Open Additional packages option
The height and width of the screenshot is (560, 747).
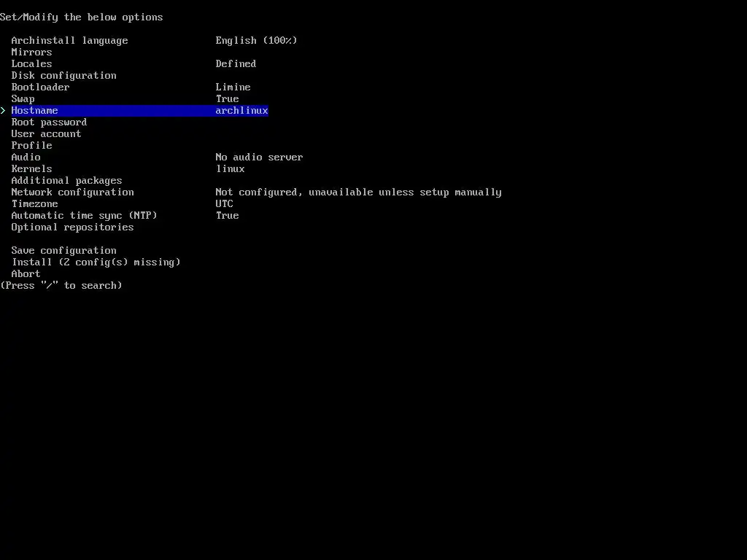point(66,181)
